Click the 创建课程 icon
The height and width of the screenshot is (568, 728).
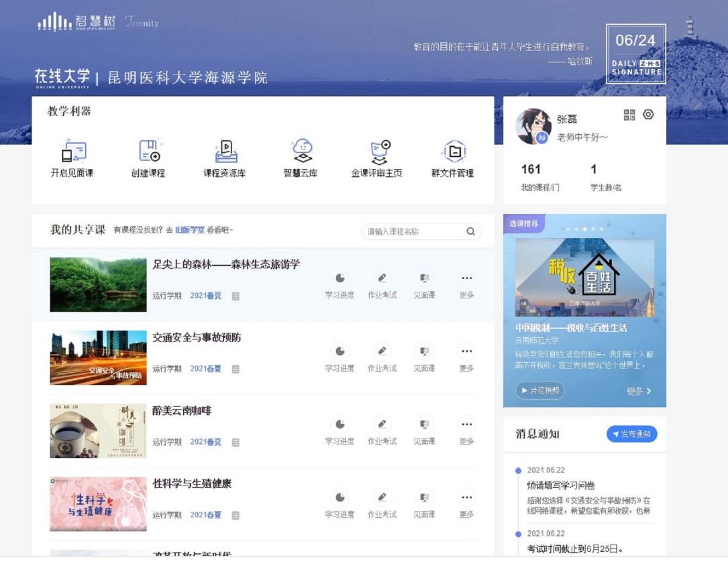(150, 150)
